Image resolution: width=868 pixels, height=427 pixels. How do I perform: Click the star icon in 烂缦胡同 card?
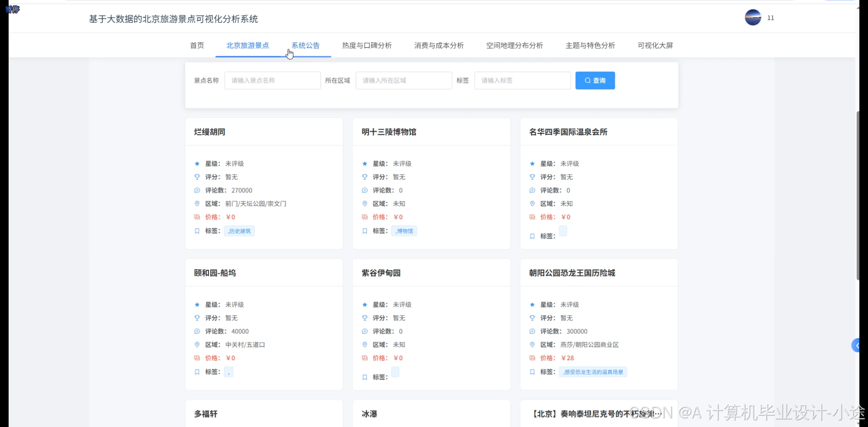click(197, 164)
